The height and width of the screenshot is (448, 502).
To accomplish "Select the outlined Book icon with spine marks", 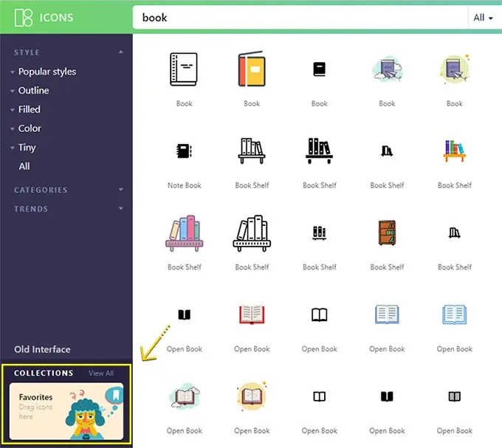I will coord(184,69).
